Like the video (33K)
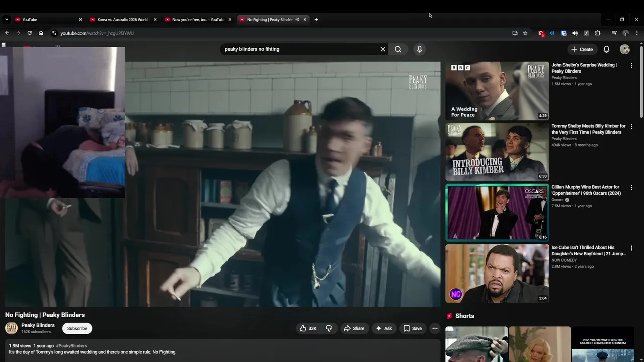The image size is (644, 362). (308, 328)
